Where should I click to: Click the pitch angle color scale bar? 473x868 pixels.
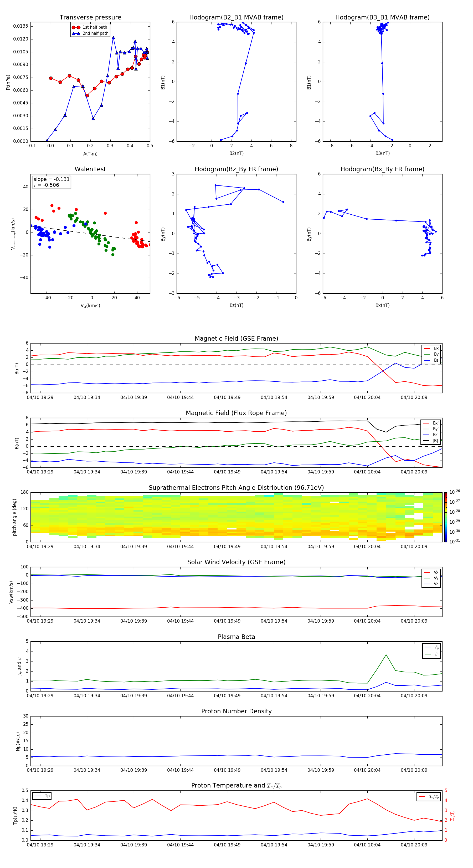coord(446,517)
